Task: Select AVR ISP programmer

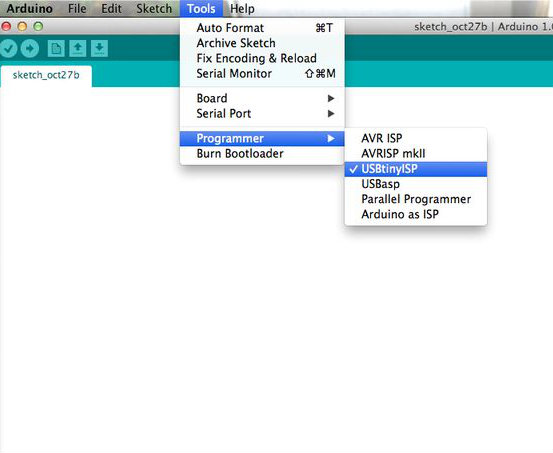Action: [416, 138]
